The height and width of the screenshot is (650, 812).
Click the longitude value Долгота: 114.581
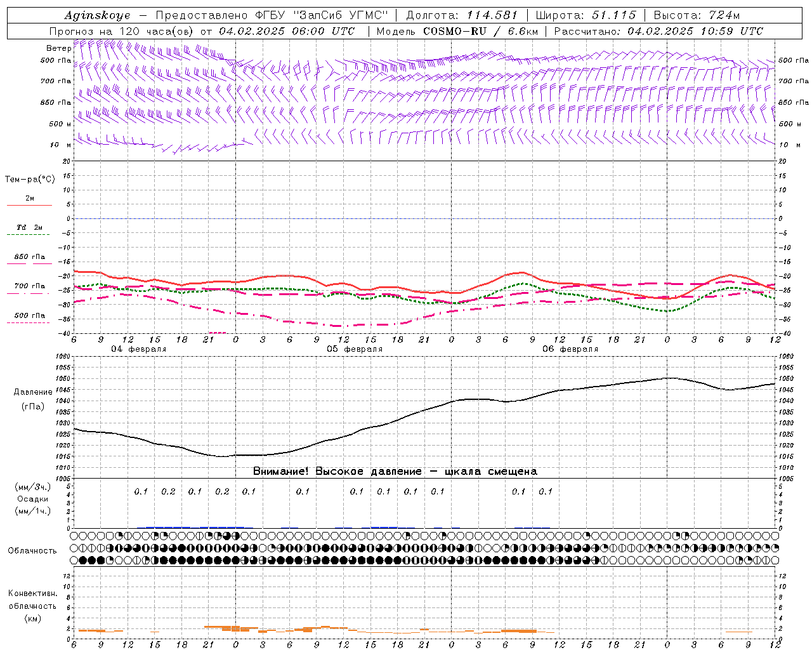[x=462, y=15]
